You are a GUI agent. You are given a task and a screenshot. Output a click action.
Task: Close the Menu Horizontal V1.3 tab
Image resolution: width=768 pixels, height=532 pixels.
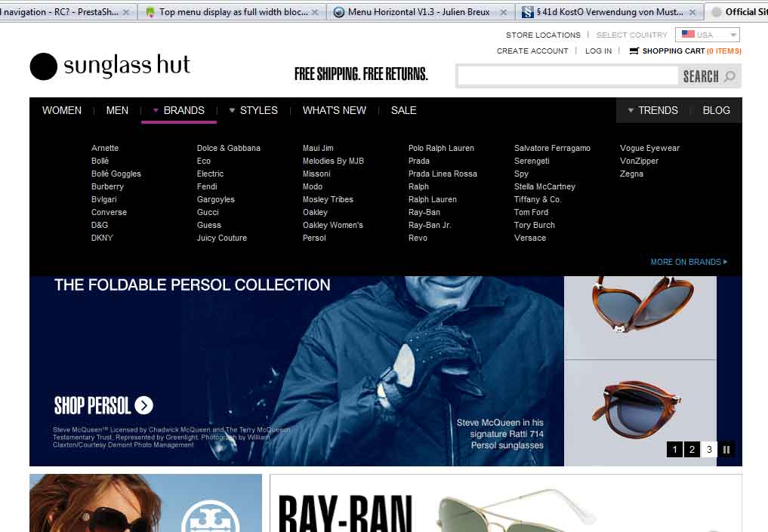504,12
